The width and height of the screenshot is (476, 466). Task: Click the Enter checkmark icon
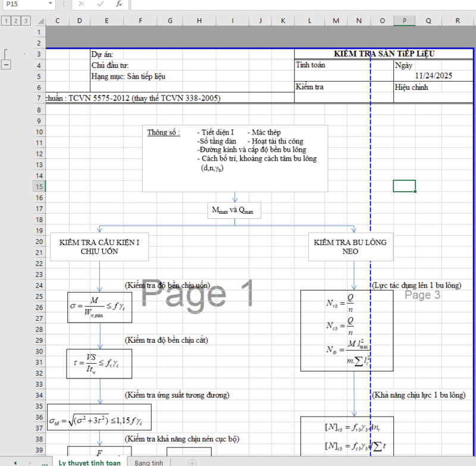tap(100, 4)
